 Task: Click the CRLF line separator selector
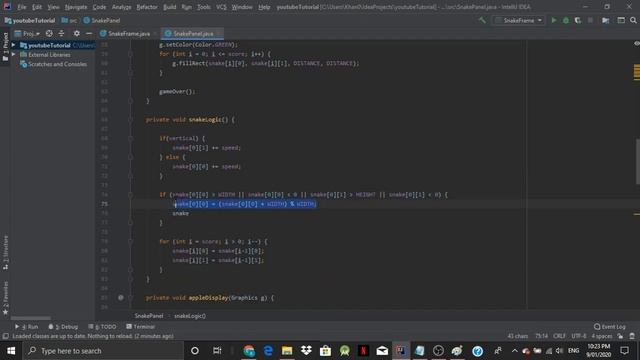559,336
